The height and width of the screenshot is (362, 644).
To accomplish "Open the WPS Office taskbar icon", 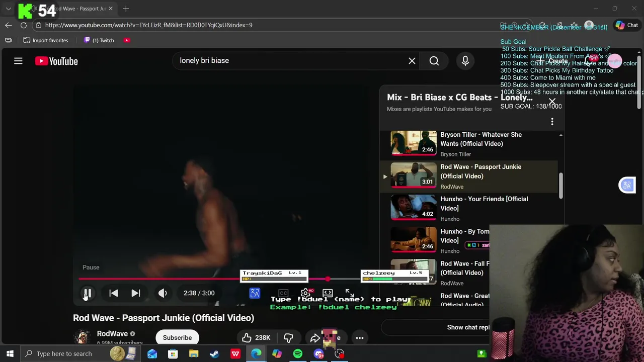I will pos(235,354).
